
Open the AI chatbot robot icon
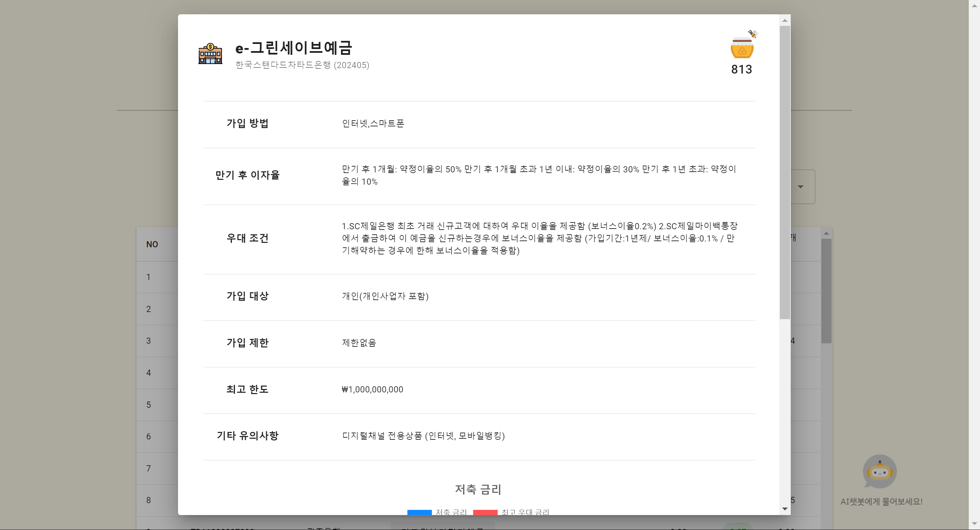pos(879,471)
